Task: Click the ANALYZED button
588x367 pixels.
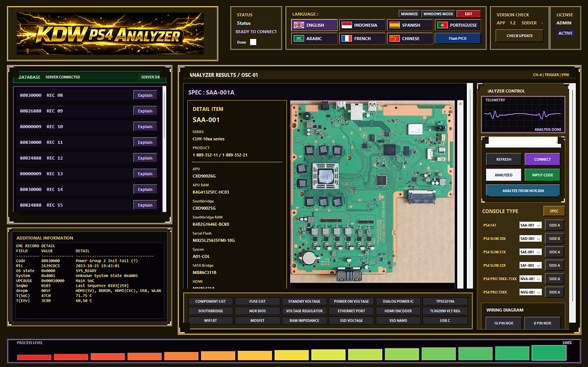Action: pyautogui.click(x=503, y=175)
